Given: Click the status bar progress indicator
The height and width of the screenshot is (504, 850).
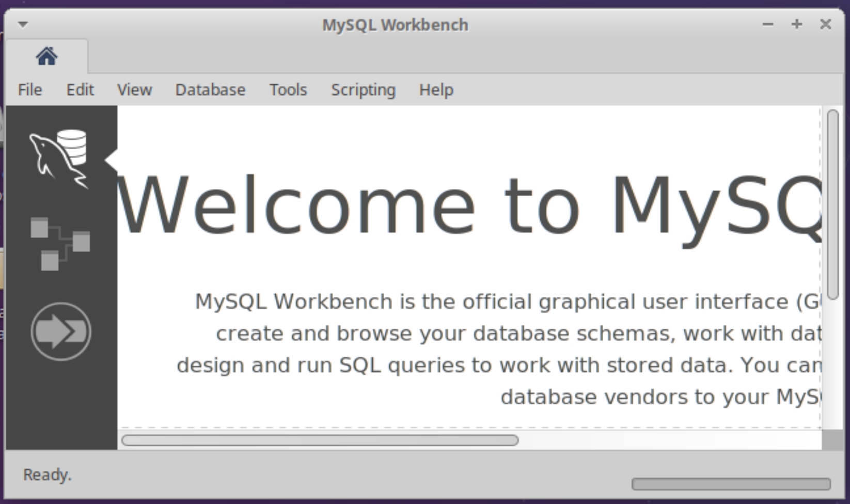Looking at the screenshot, I should click(x=731, y=484).
